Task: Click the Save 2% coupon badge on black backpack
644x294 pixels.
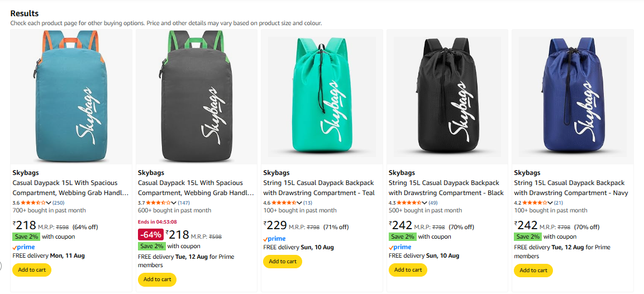Action: pyautogui.click(x=403, y=236)
